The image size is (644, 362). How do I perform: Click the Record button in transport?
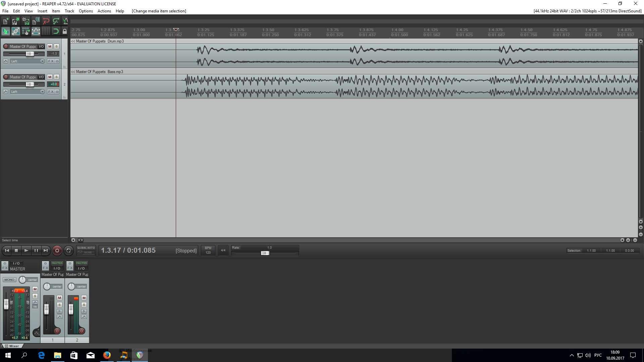coord(57,251)
